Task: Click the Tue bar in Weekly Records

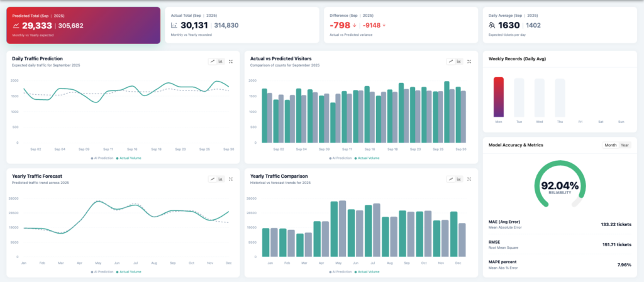Action: tap(519, 97)
